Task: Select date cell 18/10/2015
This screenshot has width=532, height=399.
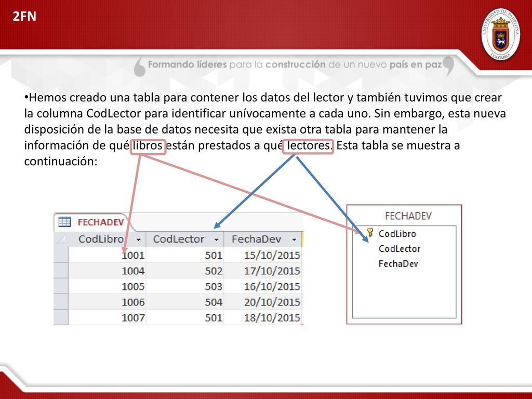Action: pyautogui.click(x=262, y=317)
